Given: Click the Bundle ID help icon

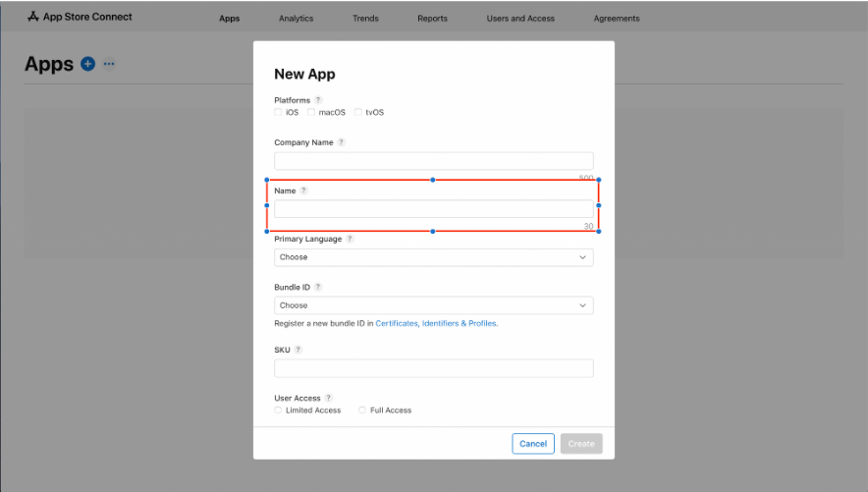Looking at the screenshot, I should 318,287.
